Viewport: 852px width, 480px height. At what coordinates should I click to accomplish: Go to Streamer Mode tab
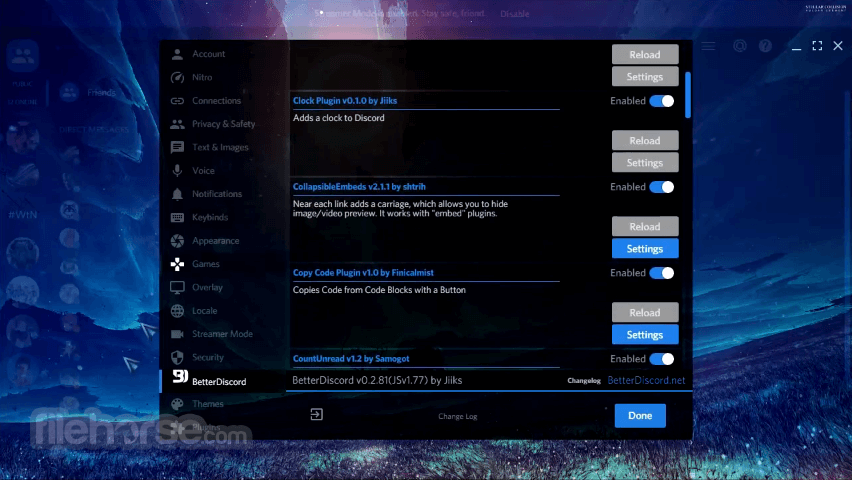[x=223, y=334]
